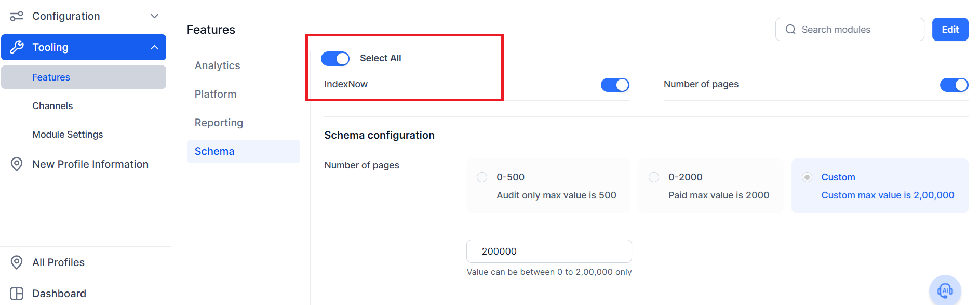Image resolution: width=980 pixels, height=305 pixels.
Task: Select the 0-2000 radio option
Action: [654, 177]
